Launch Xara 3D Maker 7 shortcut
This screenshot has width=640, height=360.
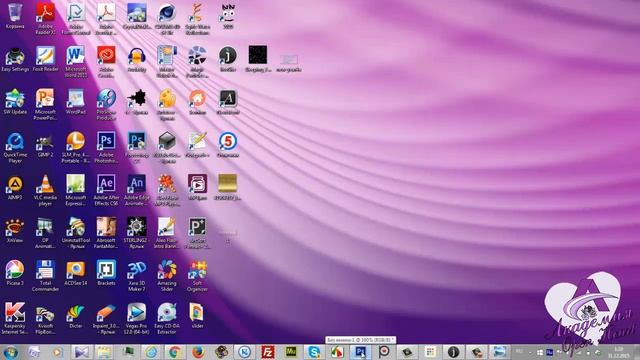point(137,276)
